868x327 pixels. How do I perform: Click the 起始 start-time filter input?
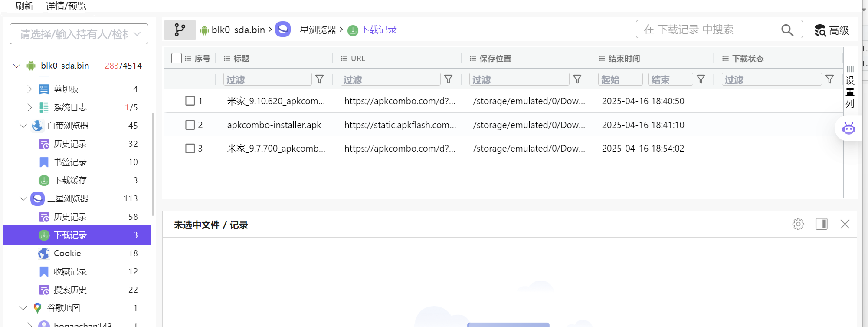620,79
